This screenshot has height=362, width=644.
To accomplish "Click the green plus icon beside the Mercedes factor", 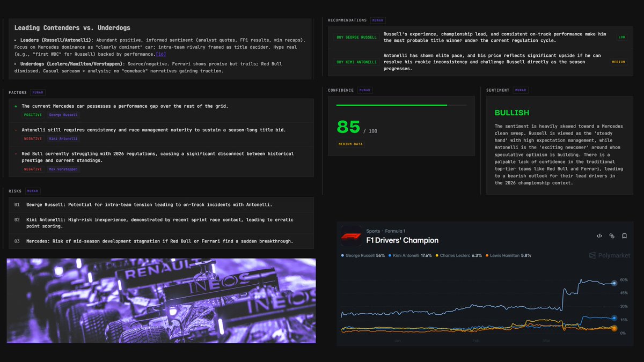I will 16,106.
